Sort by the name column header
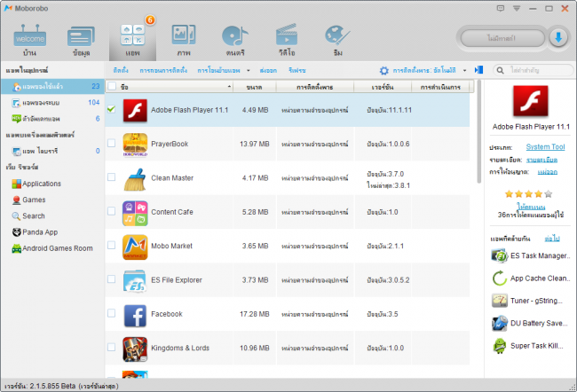This screenshot has height=392, width=577. (x=170, y=87)
